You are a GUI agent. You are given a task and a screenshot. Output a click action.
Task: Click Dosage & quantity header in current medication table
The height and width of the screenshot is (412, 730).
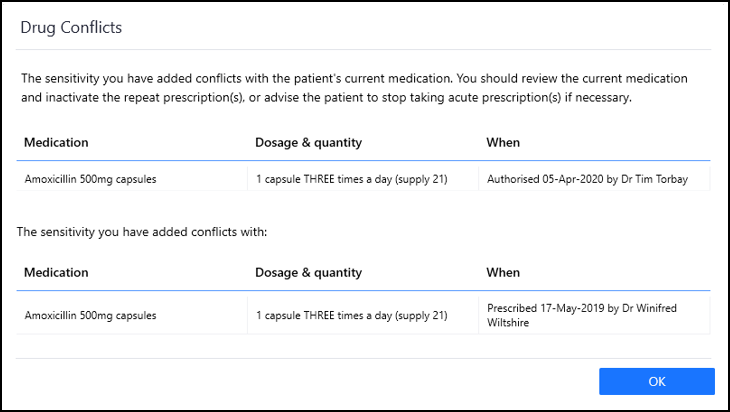pyautogui.click(x=308, y=142)
